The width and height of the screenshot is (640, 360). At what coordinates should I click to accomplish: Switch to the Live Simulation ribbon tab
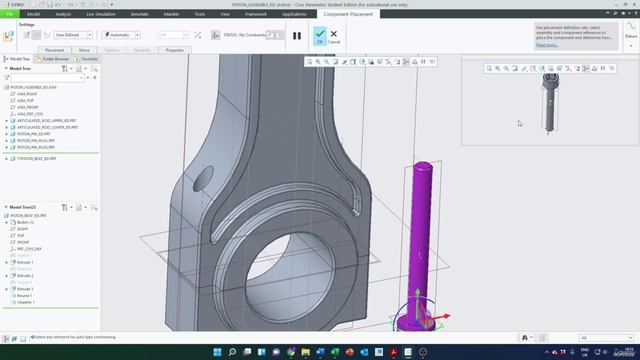101,14
